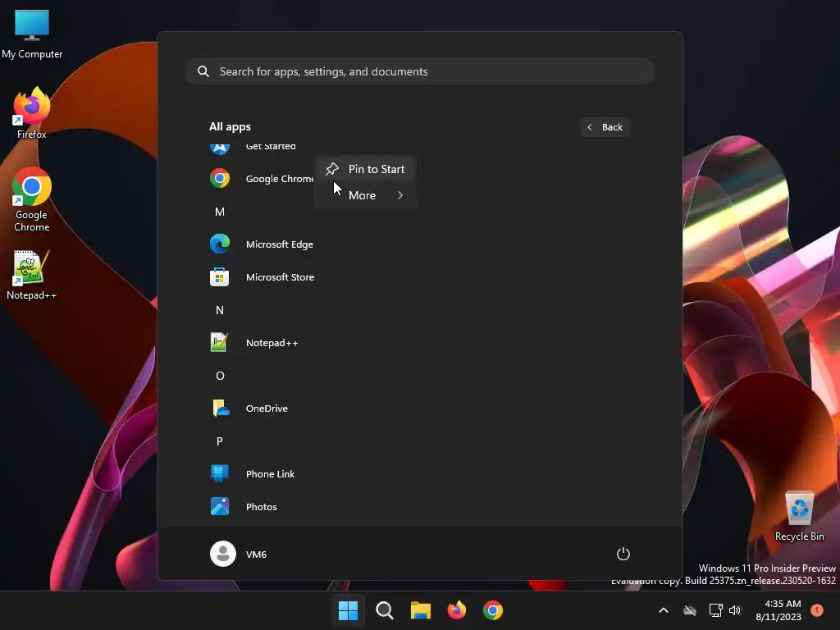Click the letter O section header
The image size is (840, 630).
tap(220, 376)
